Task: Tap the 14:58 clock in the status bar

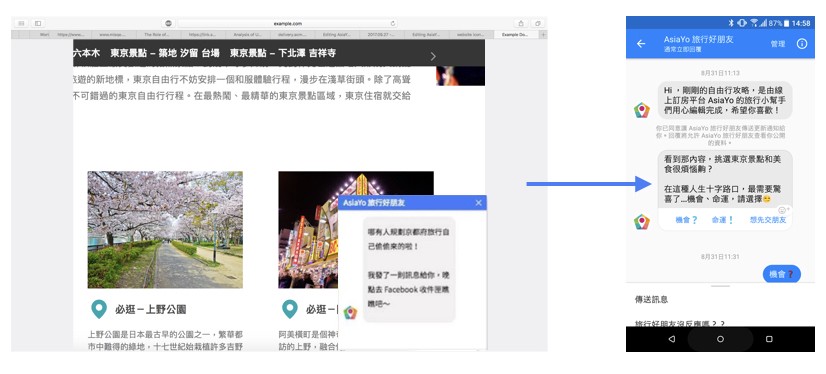Action: (x=801, y=23)
